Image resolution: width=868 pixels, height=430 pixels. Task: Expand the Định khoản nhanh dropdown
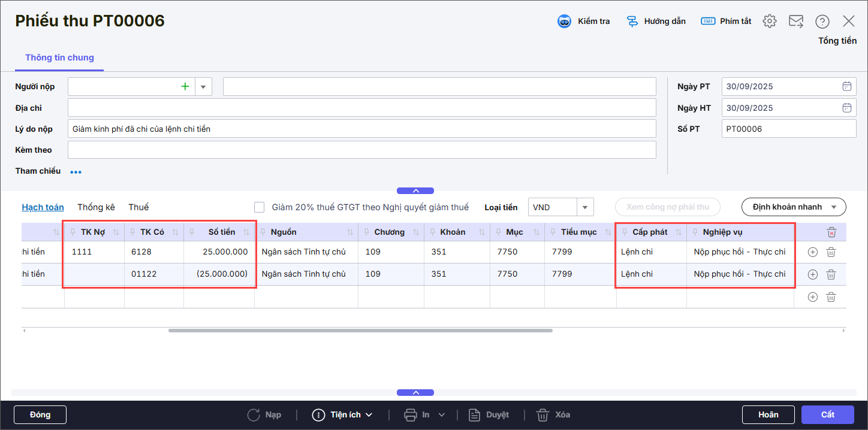coord(834,207)
